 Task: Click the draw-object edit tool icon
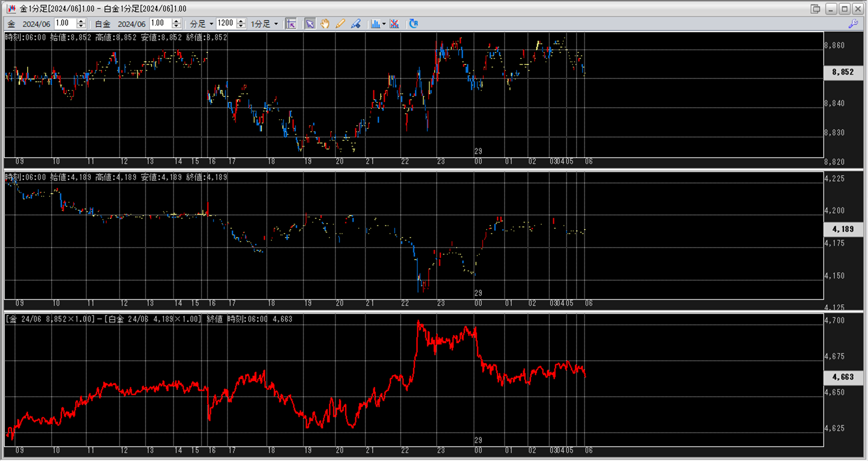point(356,24)
